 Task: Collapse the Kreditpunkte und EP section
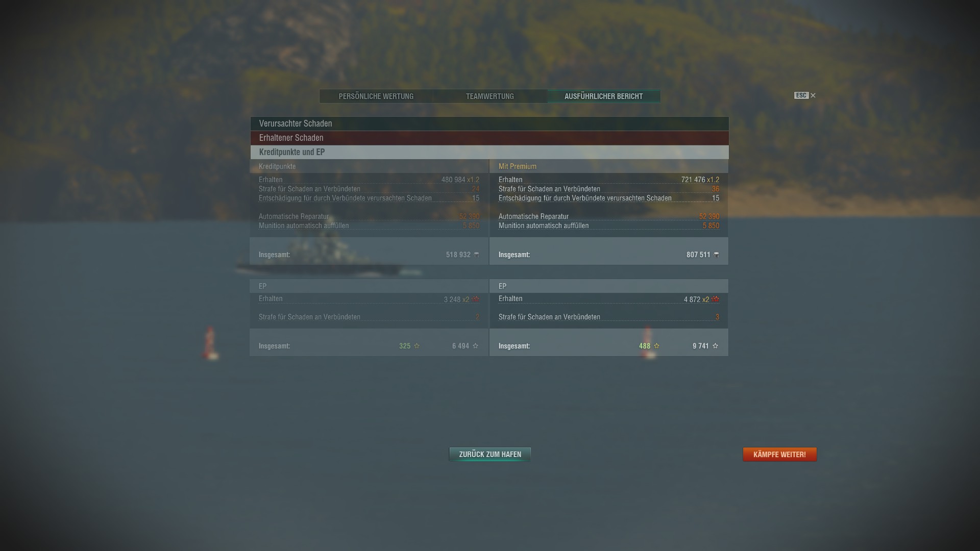[x=489, y=152]
